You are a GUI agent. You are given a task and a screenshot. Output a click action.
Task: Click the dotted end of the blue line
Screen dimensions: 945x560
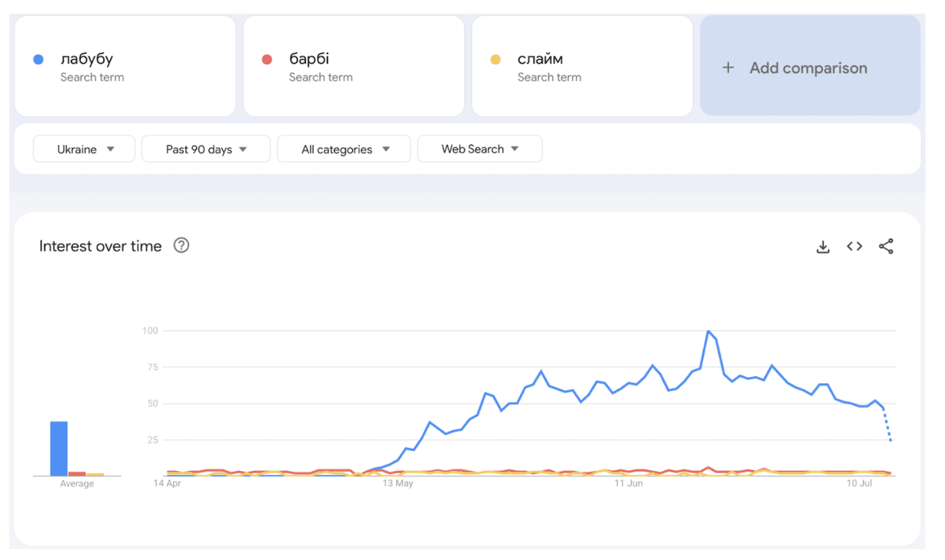click(x=888, y=427)
